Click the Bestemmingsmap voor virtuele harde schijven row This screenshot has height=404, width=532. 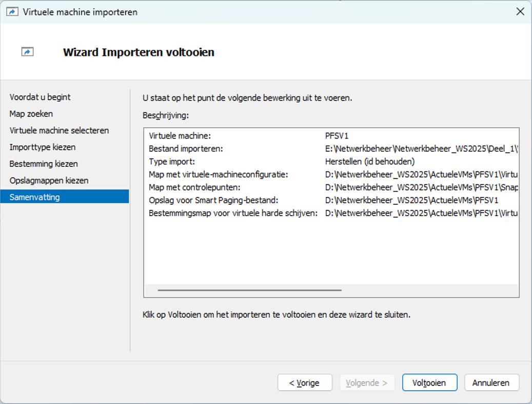coord(331,213)
